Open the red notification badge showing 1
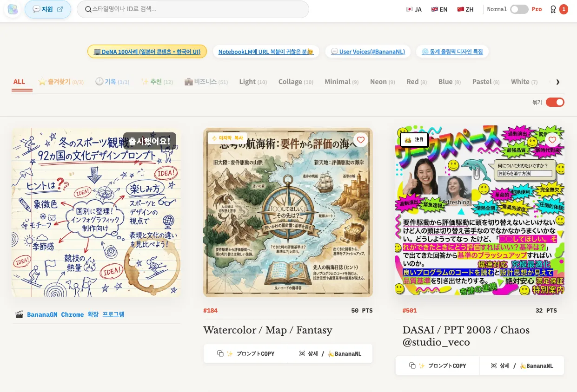 [564, 9]
